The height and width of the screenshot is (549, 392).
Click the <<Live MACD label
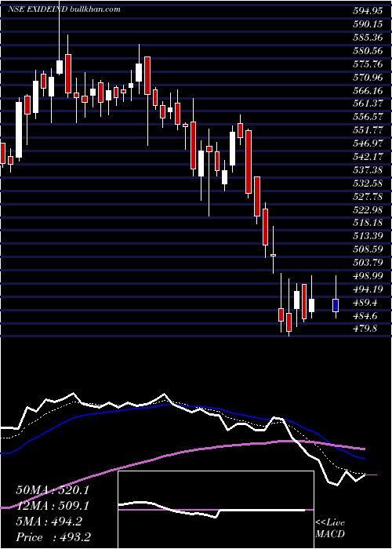click(x=330, y=529)
